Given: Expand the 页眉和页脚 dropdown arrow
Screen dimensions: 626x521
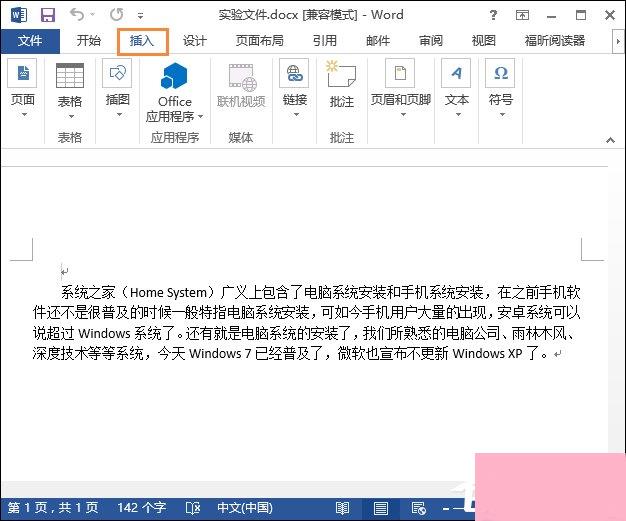Looking at the screenshot, I should (403, 115).
